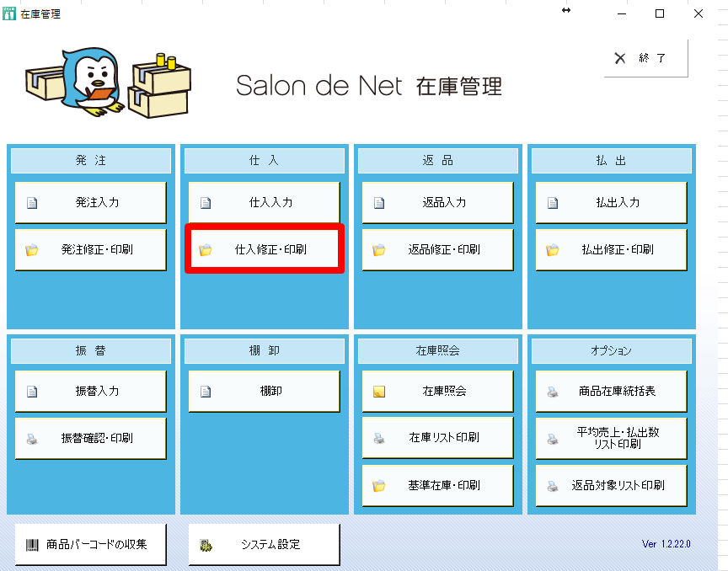This screenshot has width=728, height=571.
Task: Open 振替入力 transfer entry button
Action: [x=90, y=392]
